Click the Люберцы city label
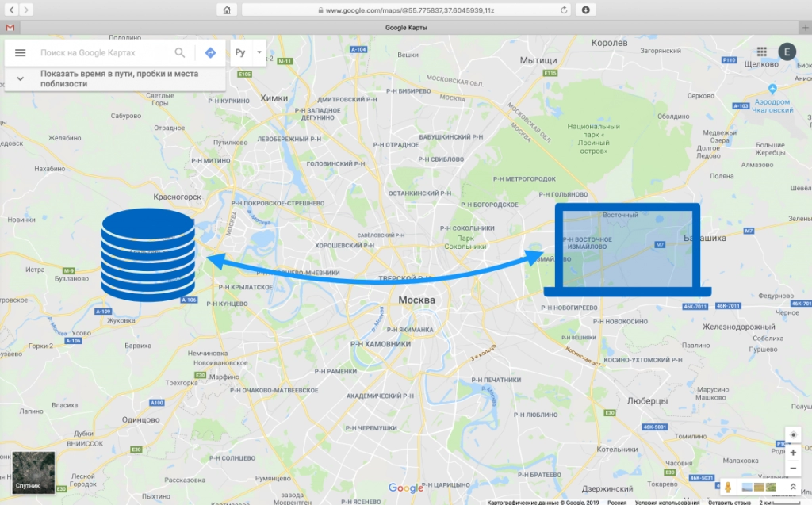Image resolution: width=812 pixels, height=505 pixels. [647, 401]
